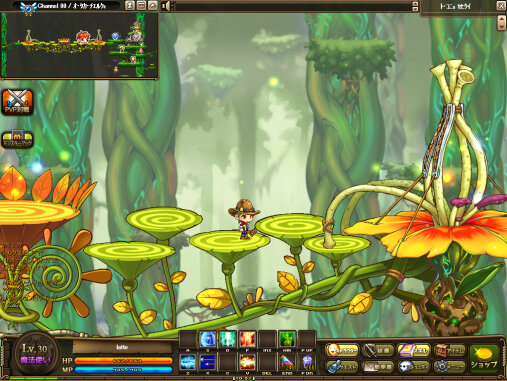Image resolution: width=507 pixels, height=381 pixels.
Task: Click the Lv. 30 level badge
Action: coord(35,349)
